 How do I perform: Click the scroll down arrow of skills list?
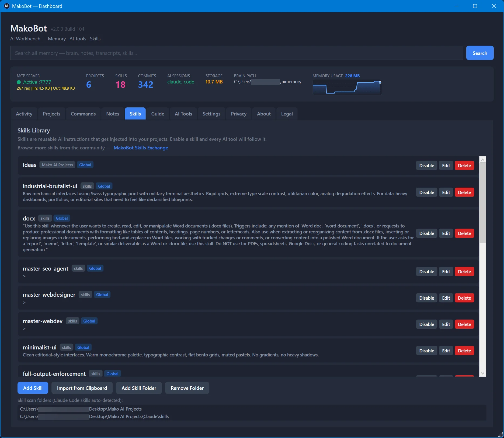(483, 373)
